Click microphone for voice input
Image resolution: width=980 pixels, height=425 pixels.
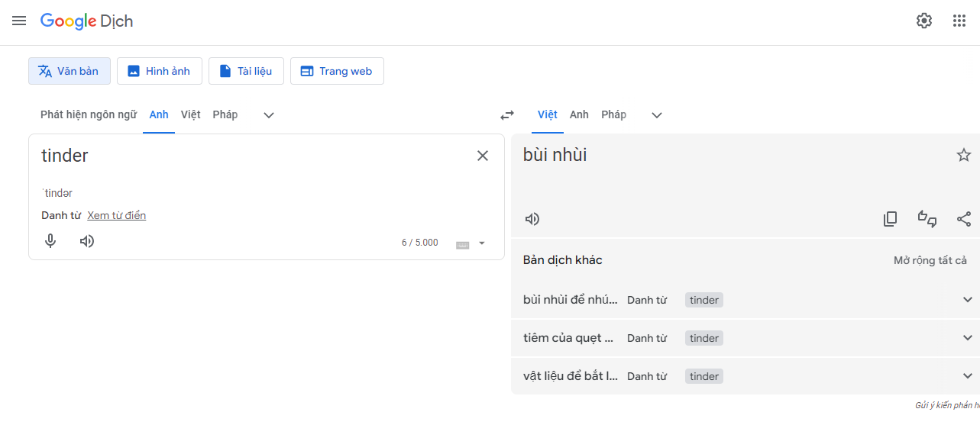click(50, 241)
